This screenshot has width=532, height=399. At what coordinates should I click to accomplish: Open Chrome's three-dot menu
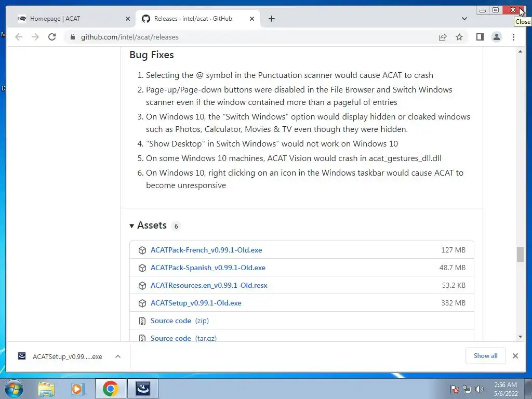point(513,37)
